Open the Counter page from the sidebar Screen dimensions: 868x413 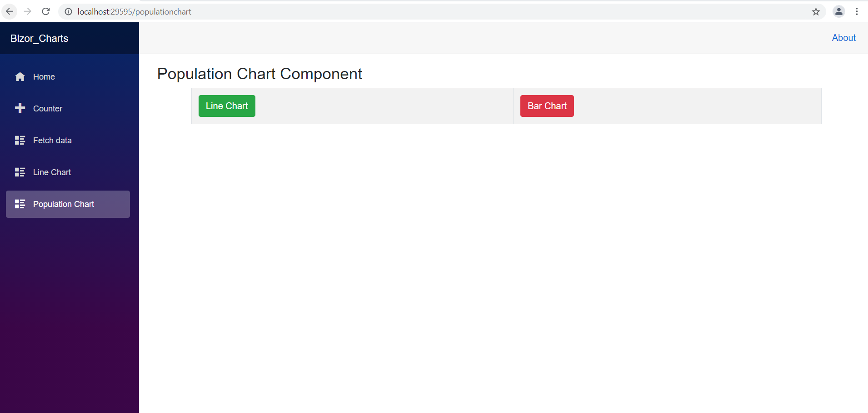[48, 108]
